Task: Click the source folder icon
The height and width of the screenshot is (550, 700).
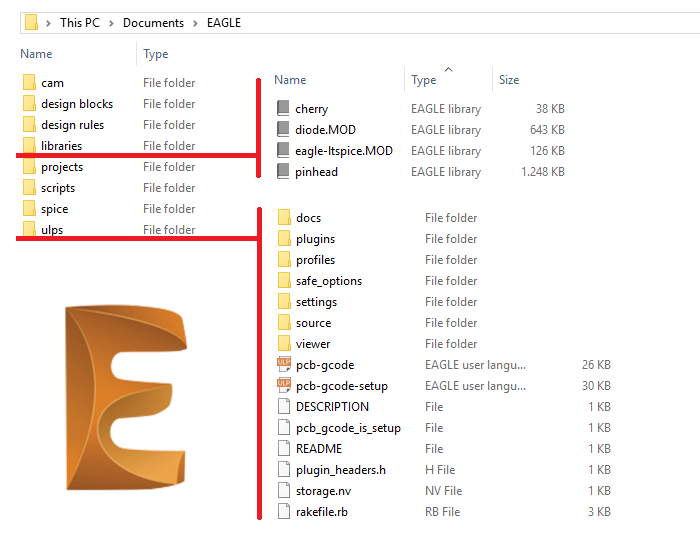Action: (284, 322)
